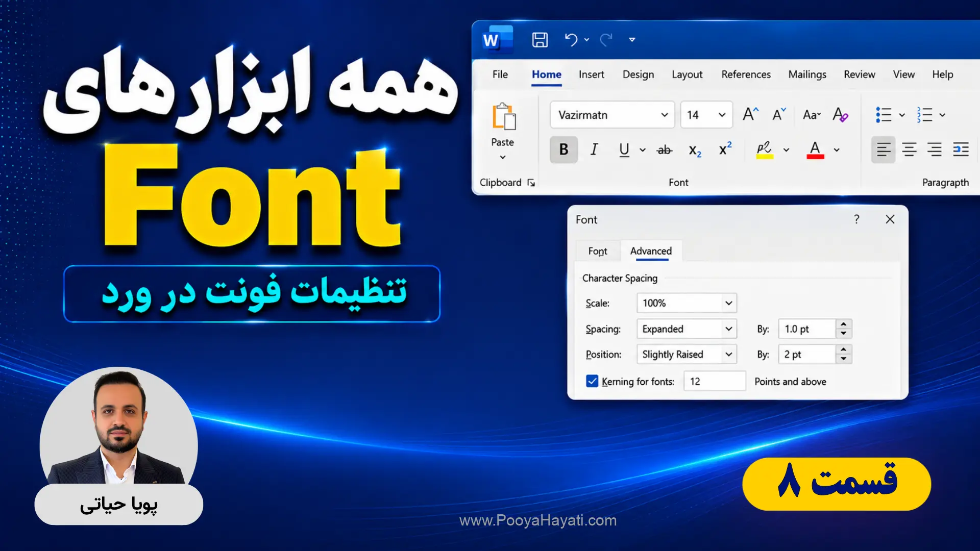The width and height of the screenshot is (980, 551).
Task: Click the Spacing By 1.0 pt field
Action: coord(807,329)
